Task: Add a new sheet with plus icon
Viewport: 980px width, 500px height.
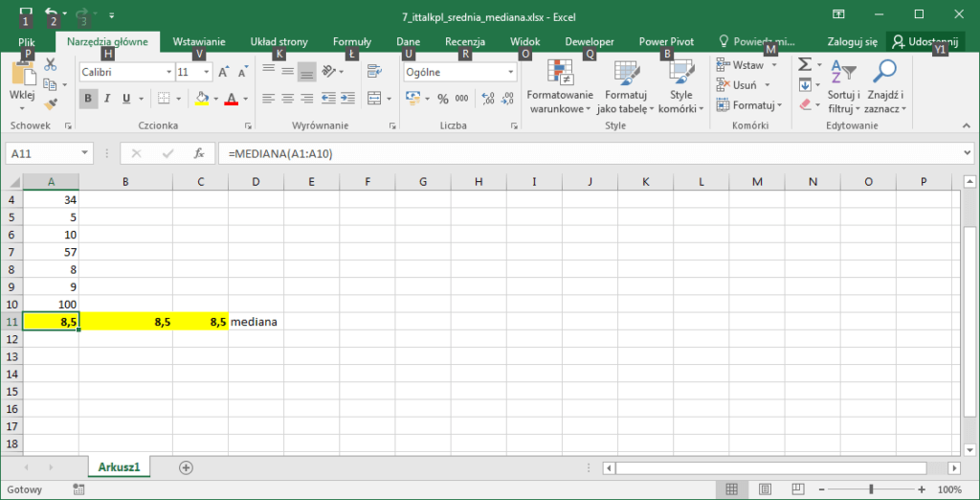Action: pos(186,466)
